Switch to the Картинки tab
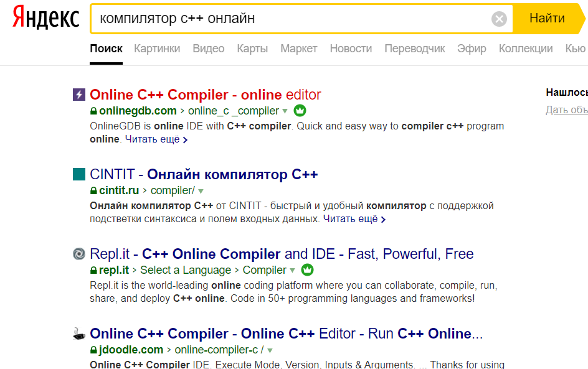 (x=157, y=49)
